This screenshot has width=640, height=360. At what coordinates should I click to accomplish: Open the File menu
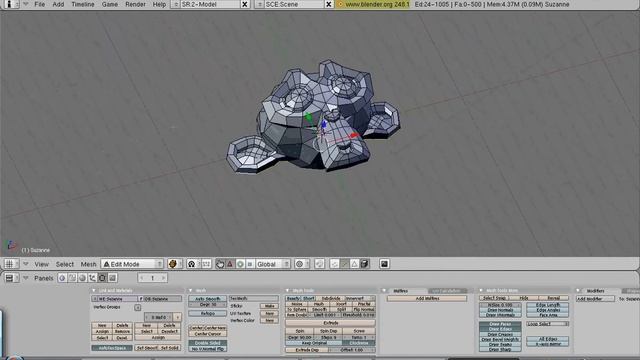point(40,4)
